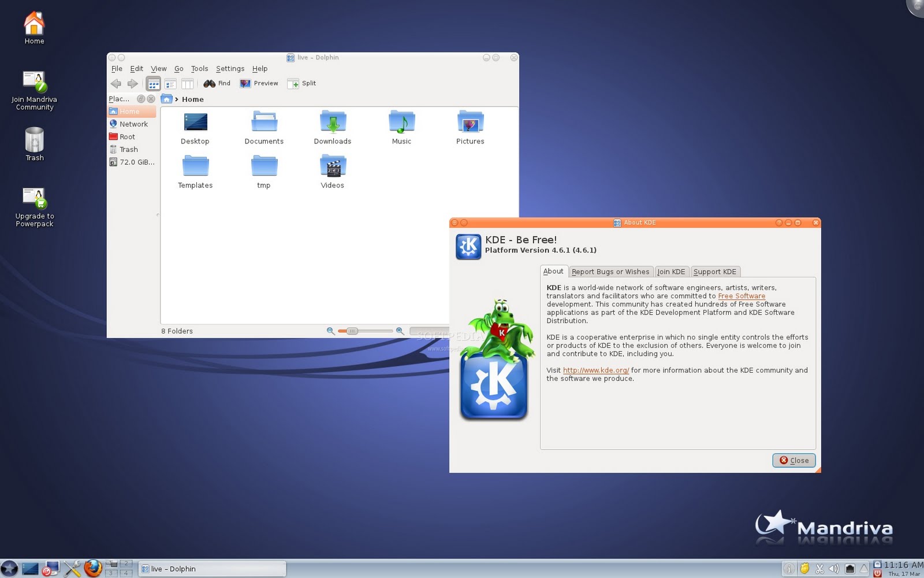Switch to Report Bugs or Wishes tab
This screenshot has width=924, height=578.
coord(610,272)
